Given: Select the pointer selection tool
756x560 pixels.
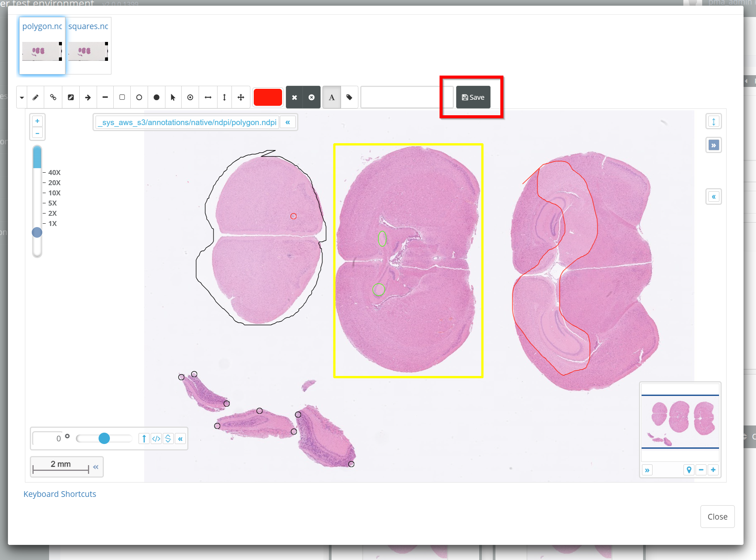Looking at the screenshot, I should [x=173, y=97].
